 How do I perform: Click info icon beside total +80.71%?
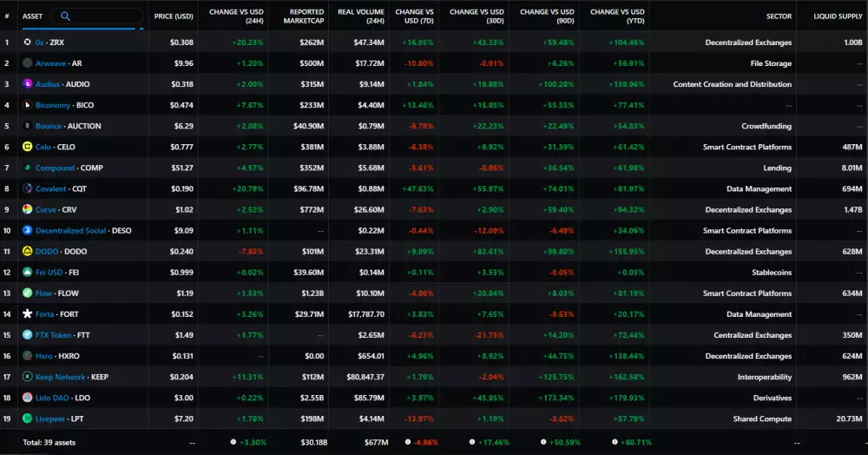pos(615,442)
